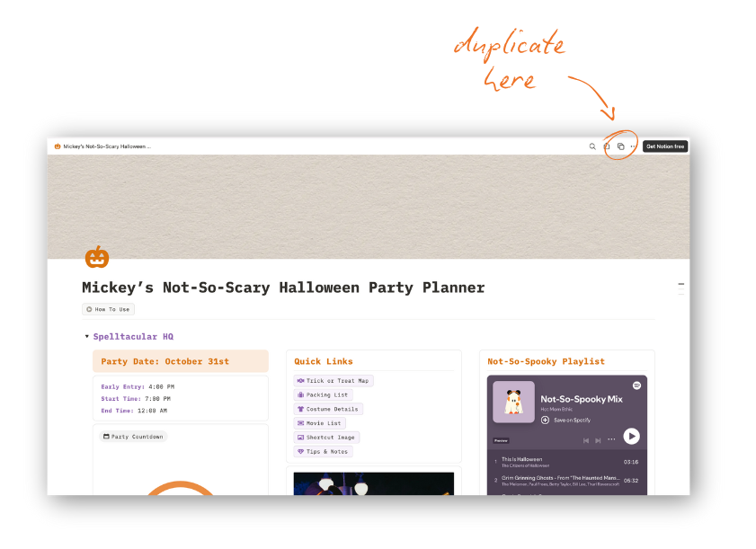Click the Get Notion free button
Viewport: 756px width, 549px height.
(665, 146)
